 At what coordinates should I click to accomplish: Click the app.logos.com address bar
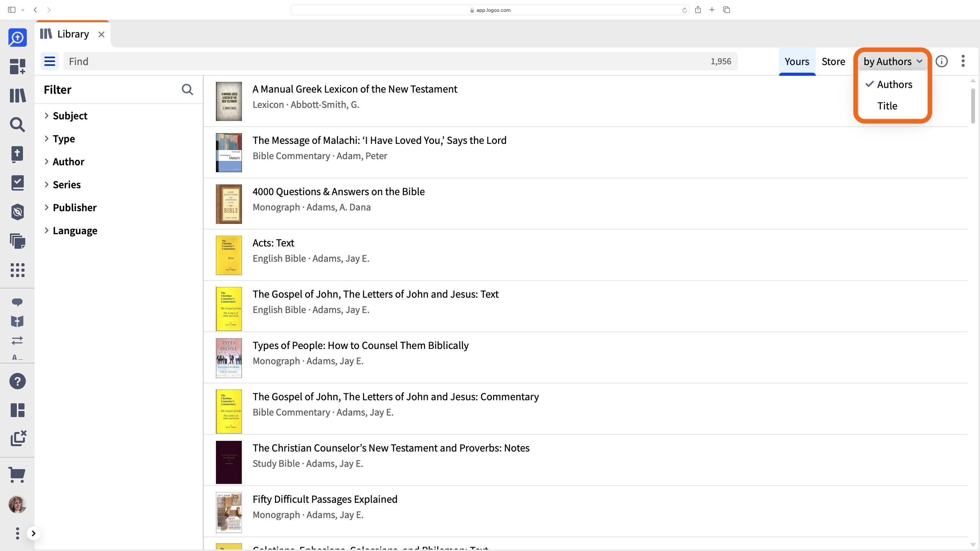(x=490, y=10)
